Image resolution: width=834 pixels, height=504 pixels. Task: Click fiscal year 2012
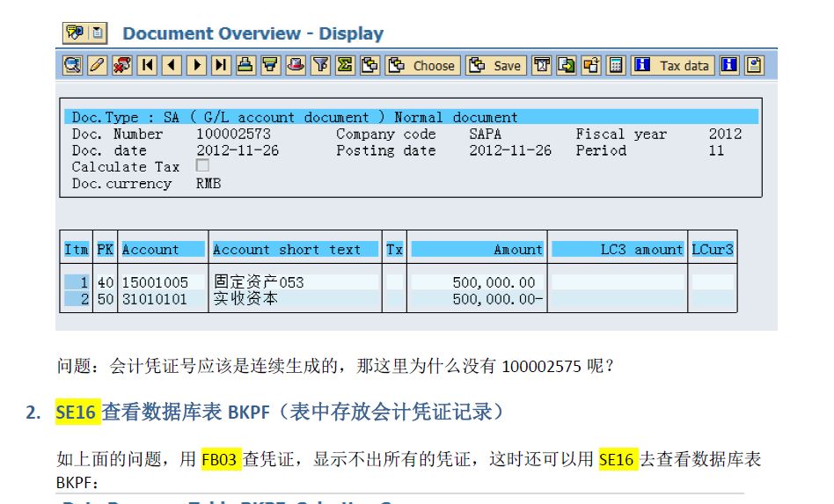tap(725, 134)
